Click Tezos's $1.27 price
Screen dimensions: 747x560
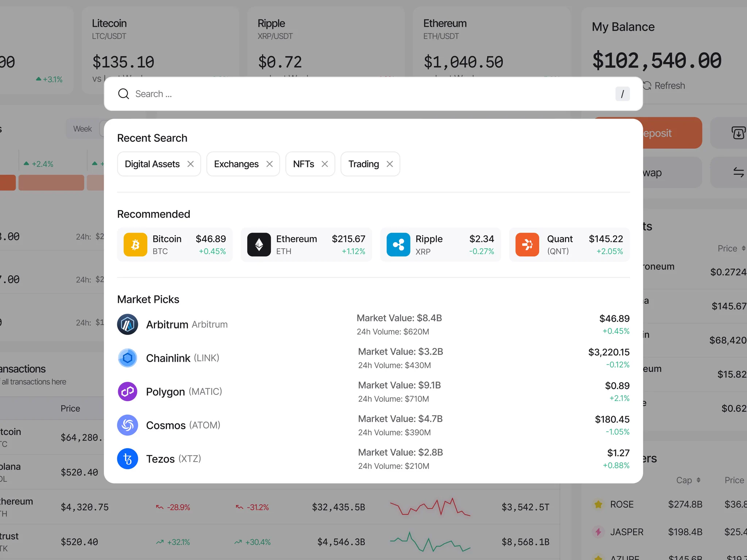[x=618, y=453]
